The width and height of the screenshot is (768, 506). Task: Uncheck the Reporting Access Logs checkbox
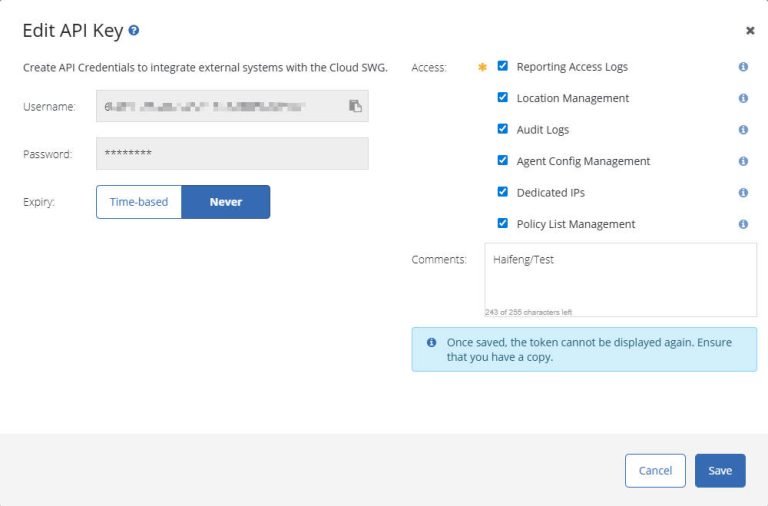click(x=503, y=67)
